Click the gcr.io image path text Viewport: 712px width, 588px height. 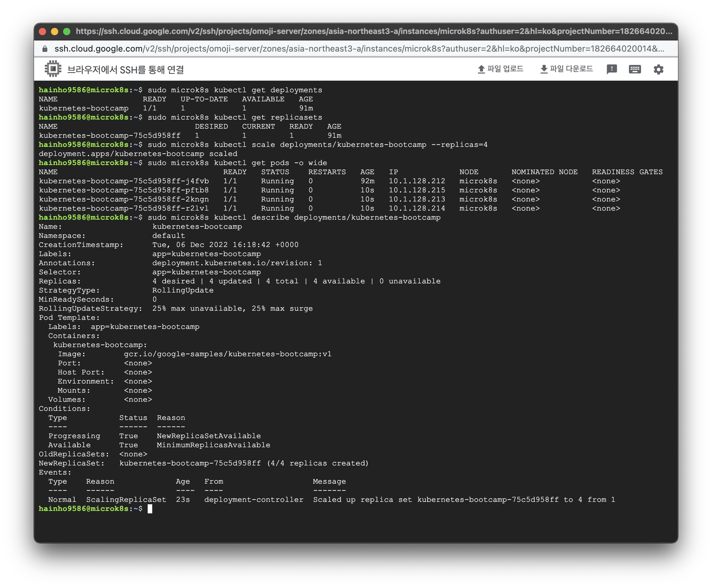tap(227, 354)
